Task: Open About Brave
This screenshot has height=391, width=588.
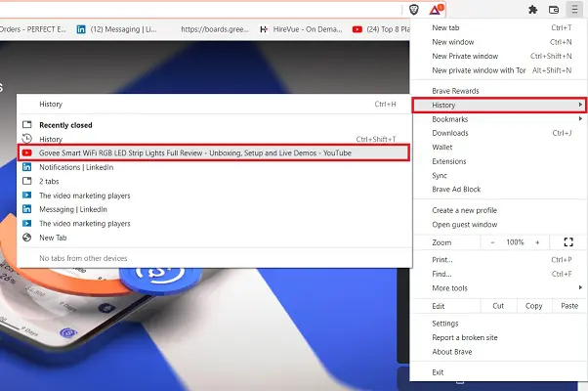Action: [499, 352]
